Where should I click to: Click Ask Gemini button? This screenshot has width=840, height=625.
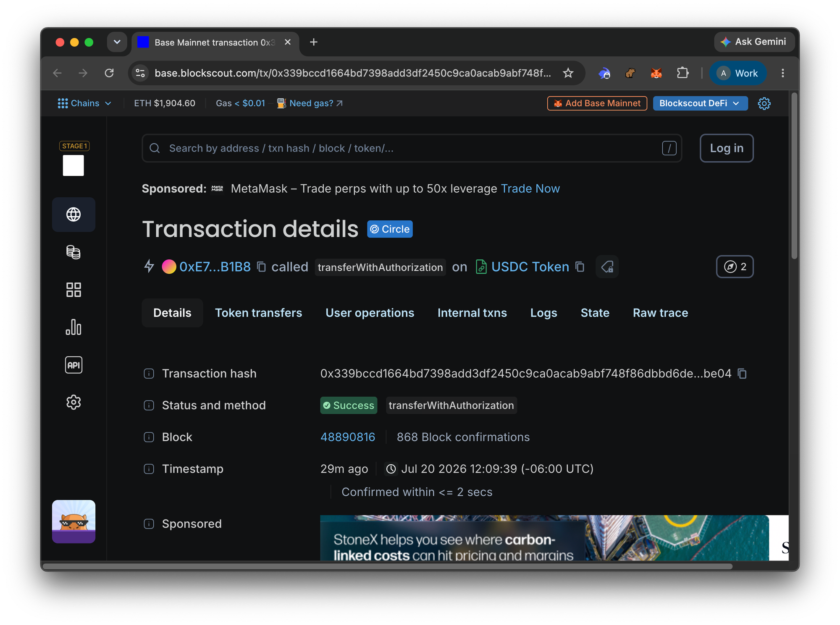point(754,42)
